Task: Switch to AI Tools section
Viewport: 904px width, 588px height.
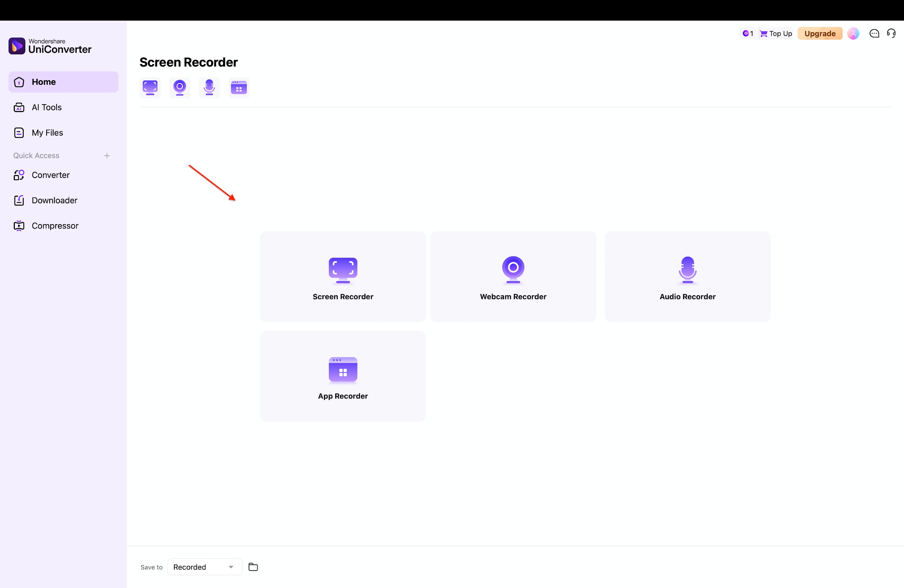Action: pos(46,107)
